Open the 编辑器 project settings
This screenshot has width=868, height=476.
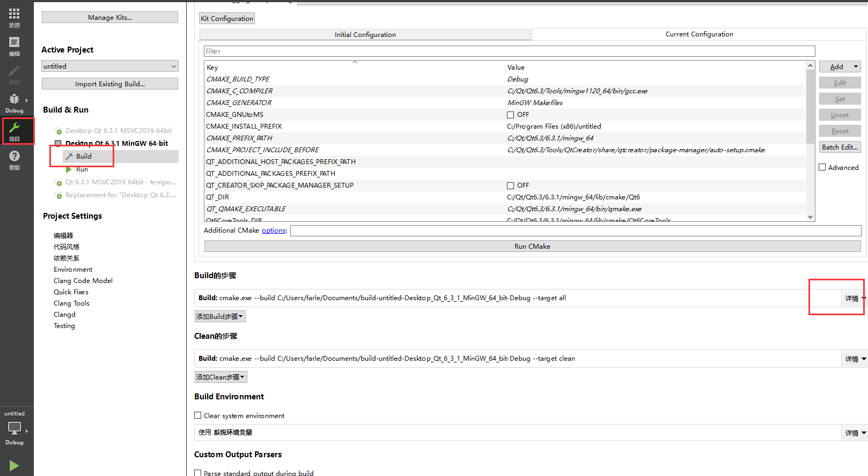(63, 235)
